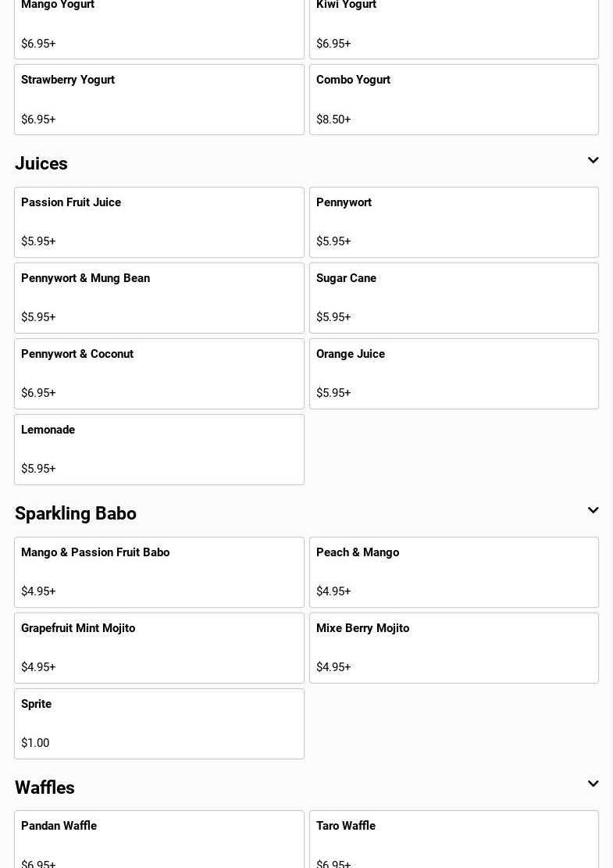Select the Strawberry Yogurt item
Image resolution: width=613 pixels, height=868 pixels.
pos(159,99)
